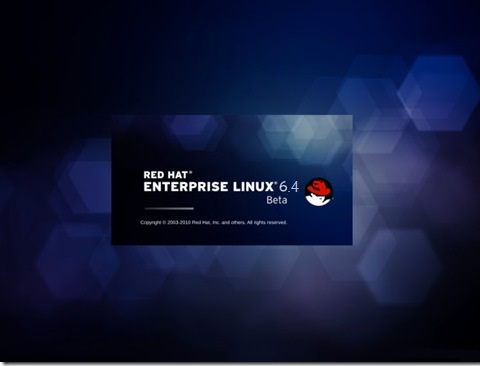The width and height of the screenshot is (480, 366).
Task: Click the 6.4 version number
Action: (x=289, y=187)
